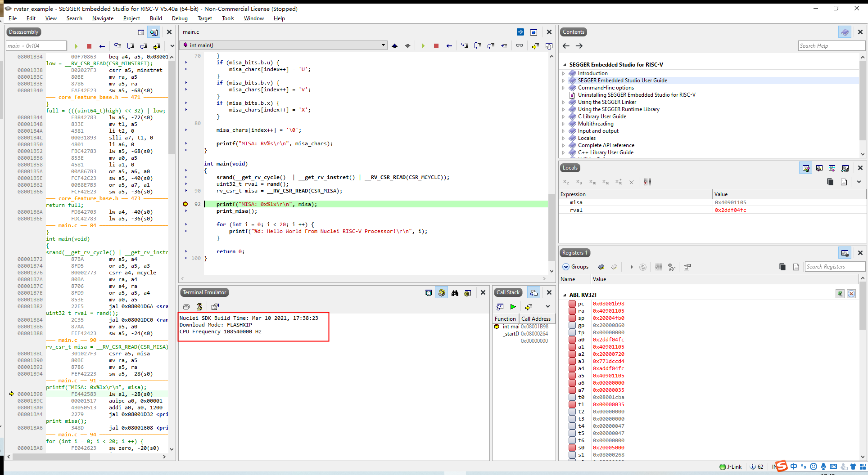Toggle the breakpoint marker on line 92
Image resolution: width=868 pixels, height=475 pixels.
185,204
